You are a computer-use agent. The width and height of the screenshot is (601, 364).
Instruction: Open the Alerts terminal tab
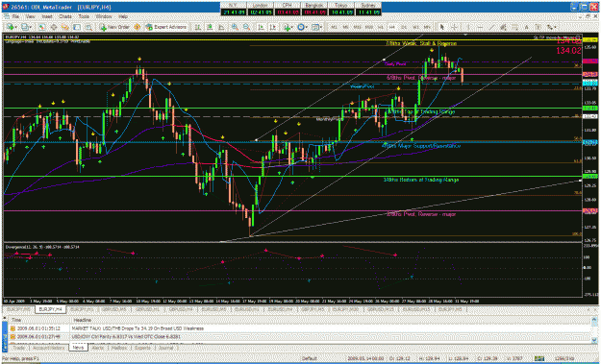pyautogui.click(x=98, y=348)
